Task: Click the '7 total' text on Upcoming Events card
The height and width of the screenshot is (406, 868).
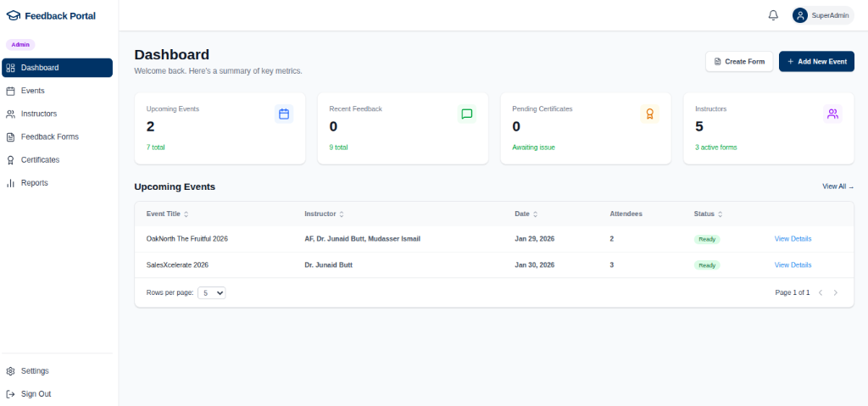Action: point(156,147)
